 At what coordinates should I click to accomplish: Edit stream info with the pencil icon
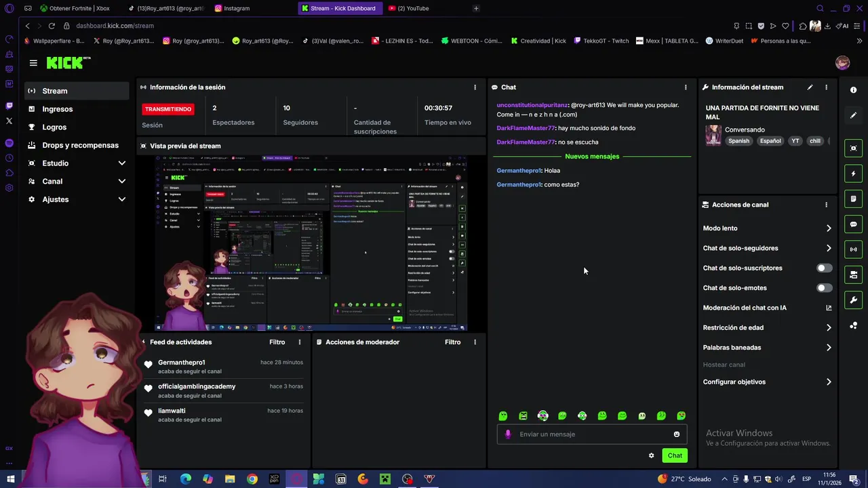coord(810,87)
